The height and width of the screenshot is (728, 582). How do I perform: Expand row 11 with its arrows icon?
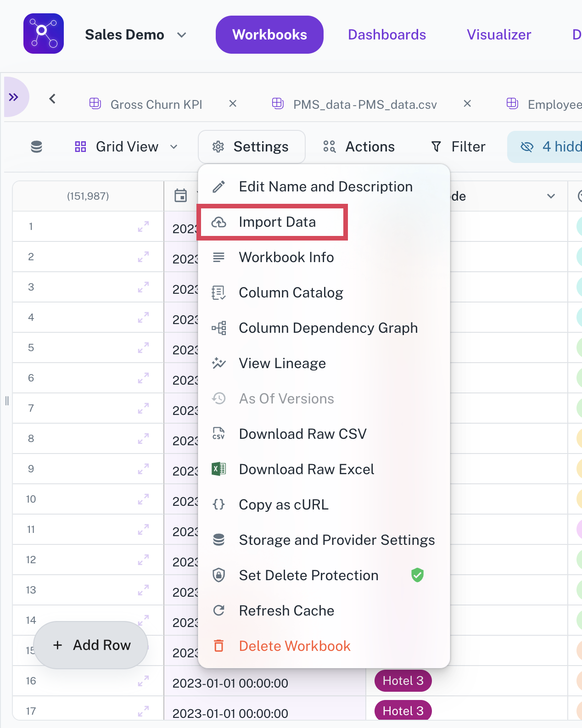coord(143,530)
